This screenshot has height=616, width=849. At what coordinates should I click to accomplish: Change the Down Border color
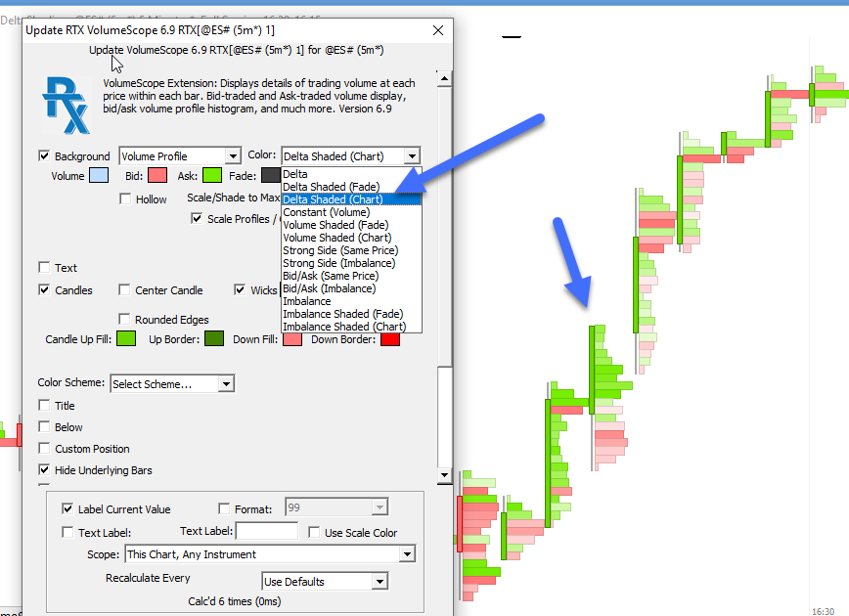(390, 339)
